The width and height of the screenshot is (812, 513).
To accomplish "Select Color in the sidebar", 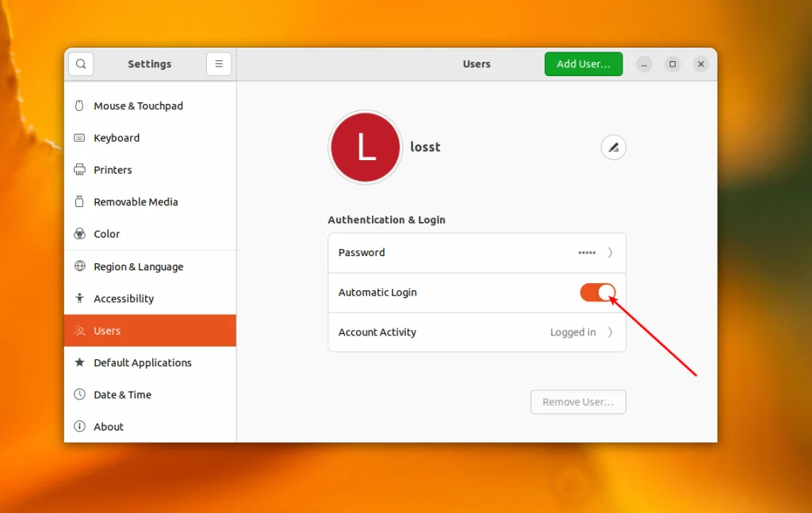I will (150, 234).
